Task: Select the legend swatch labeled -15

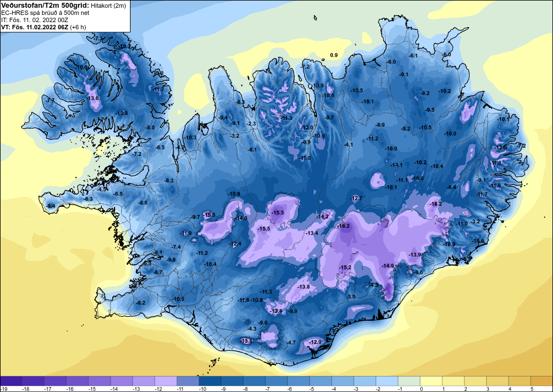Action: pos(100,381)
